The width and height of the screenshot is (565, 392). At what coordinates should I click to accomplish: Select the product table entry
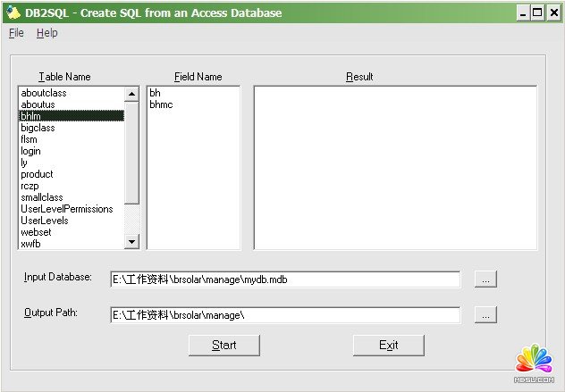point(37,174)
